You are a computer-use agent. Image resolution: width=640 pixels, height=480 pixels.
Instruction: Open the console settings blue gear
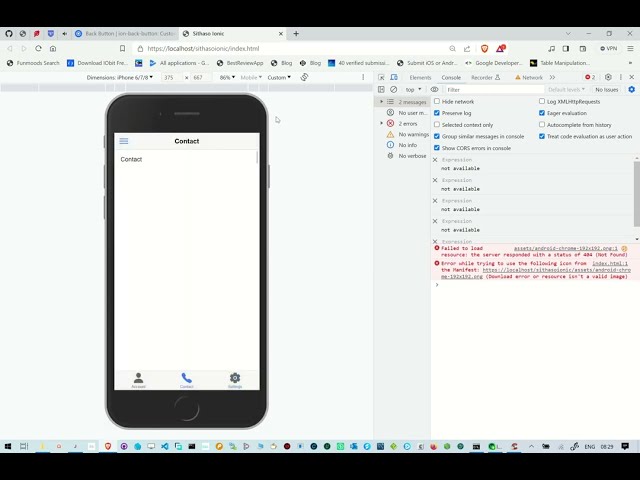click(631, 89)
